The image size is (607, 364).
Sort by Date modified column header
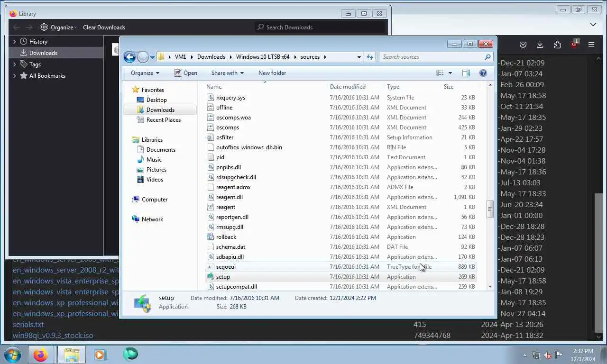click(x=348, y=87)
